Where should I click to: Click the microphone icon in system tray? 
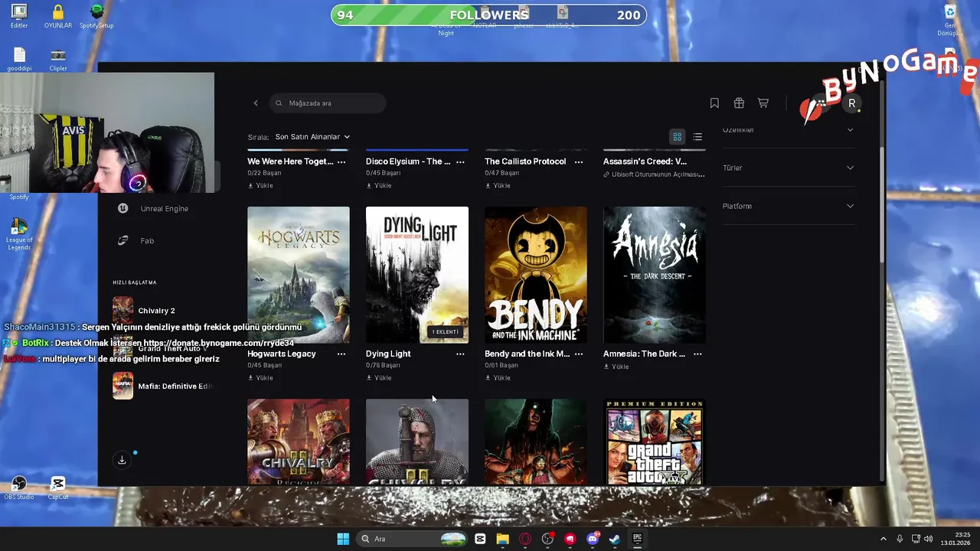coord(900,539)
